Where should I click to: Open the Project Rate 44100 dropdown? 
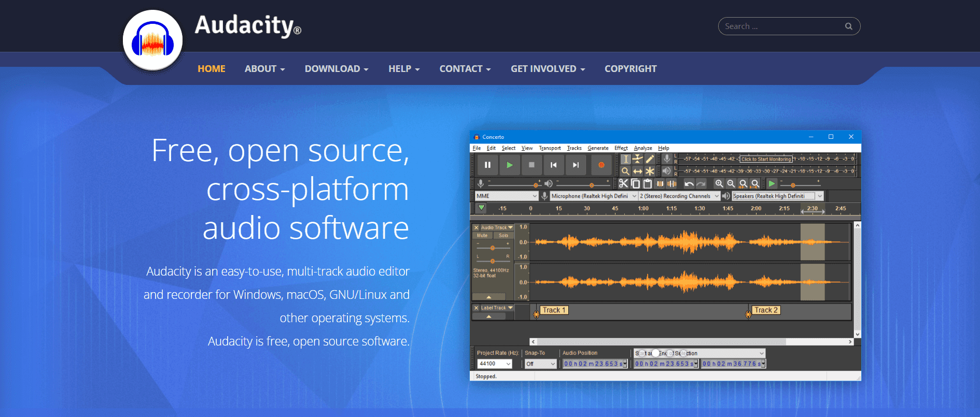(495, 364)
